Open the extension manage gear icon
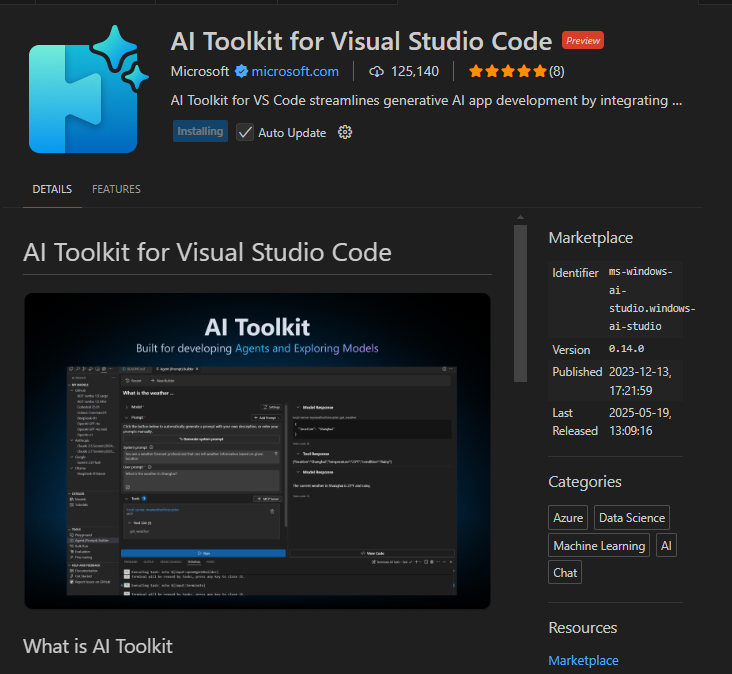The image size is (732, 674). pos(345,133)
